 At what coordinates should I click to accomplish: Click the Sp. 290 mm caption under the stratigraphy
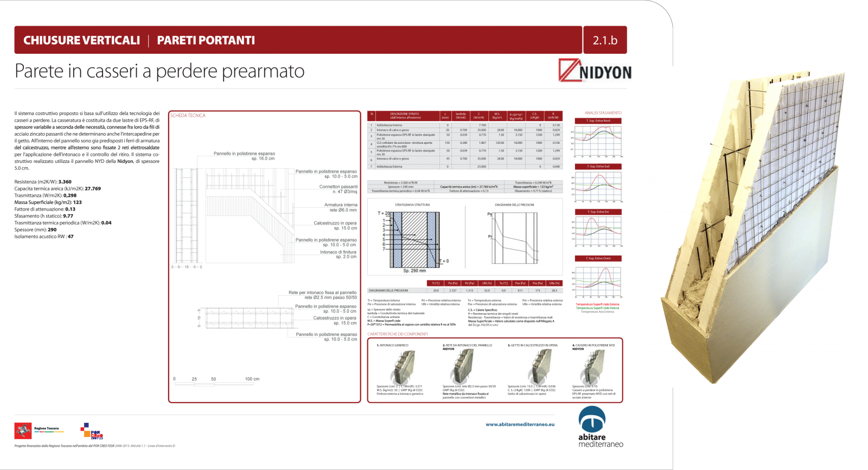[414, 270]
